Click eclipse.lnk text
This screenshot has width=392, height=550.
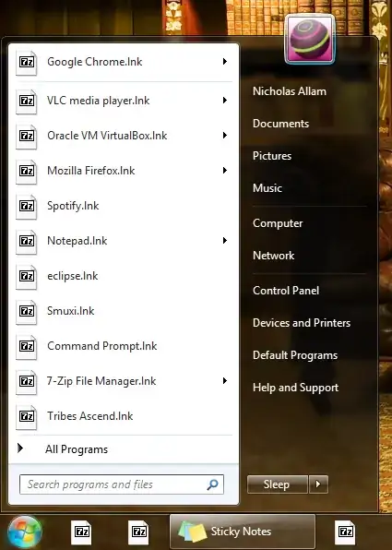coord(73,276)
